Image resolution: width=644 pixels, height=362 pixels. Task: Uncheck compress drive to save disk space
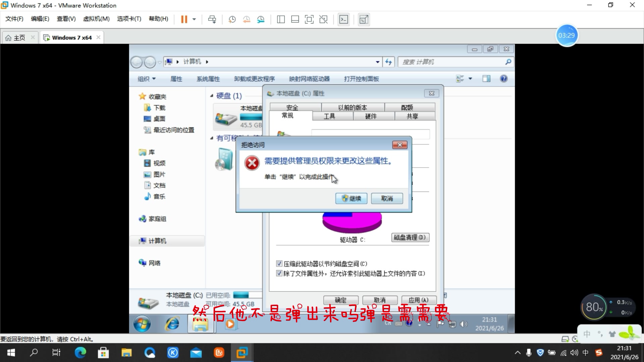(279, 263)
